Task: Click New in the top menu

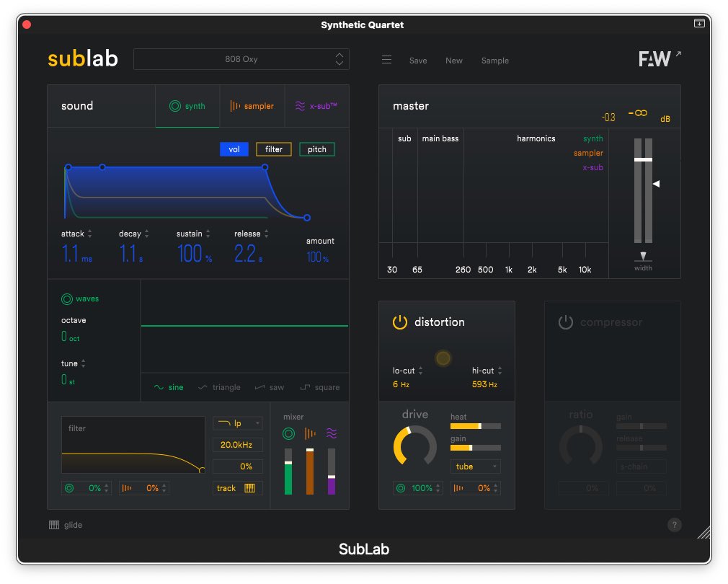Action: click(x=453, y=61)
